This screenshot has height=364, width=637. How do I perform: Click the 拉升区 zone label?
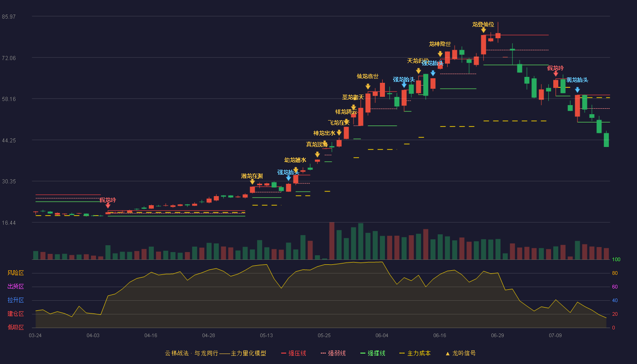15,300
